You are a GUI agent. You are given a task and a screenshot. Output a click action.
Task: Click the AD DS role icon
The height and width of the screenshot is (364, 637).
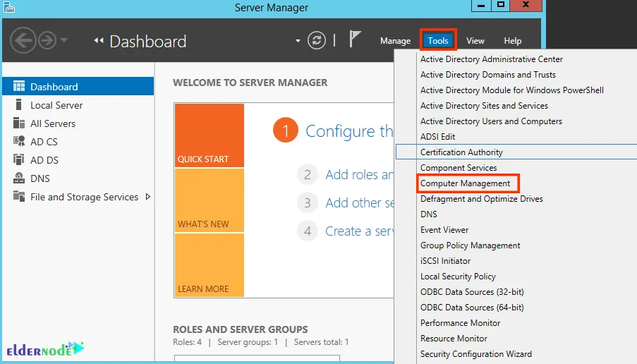click(18, 159)
